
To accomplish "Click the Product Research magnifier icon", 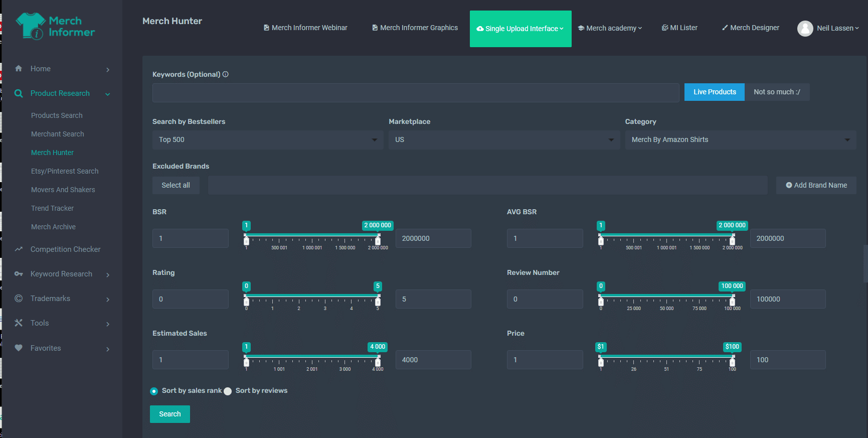I will click(19, 93).
